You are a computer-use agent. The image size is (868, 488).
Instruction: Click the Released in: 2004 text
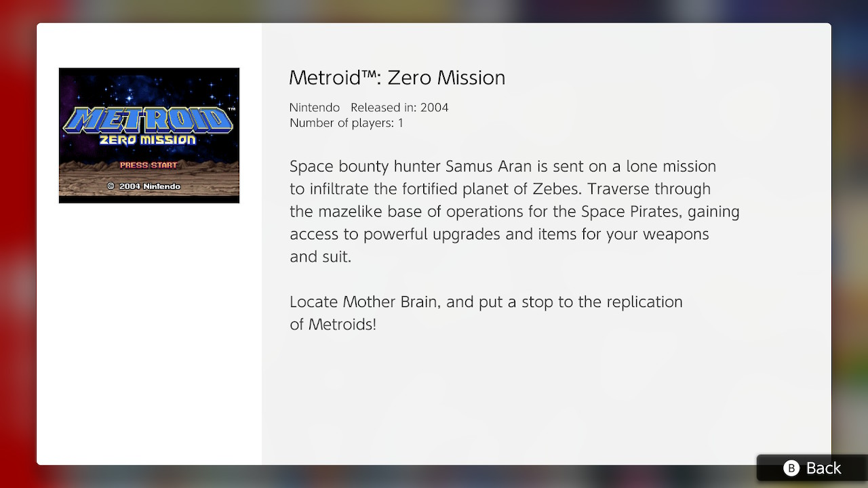point(399,108)
